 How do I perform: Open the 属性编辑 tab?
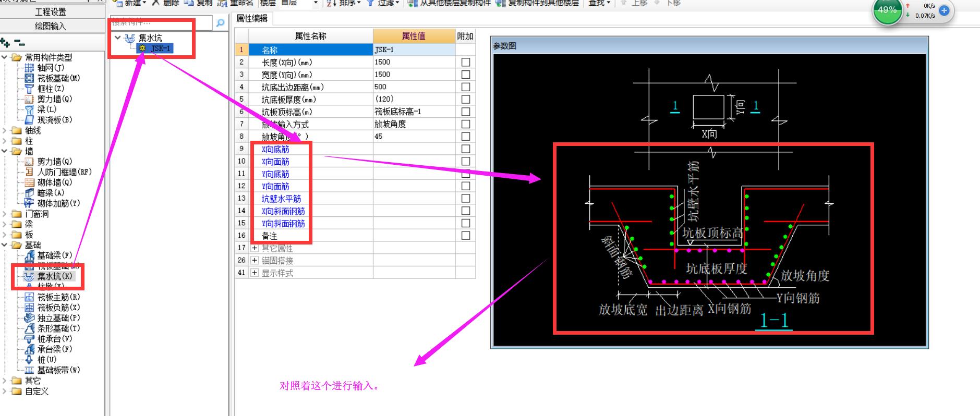tap(252, 18)
